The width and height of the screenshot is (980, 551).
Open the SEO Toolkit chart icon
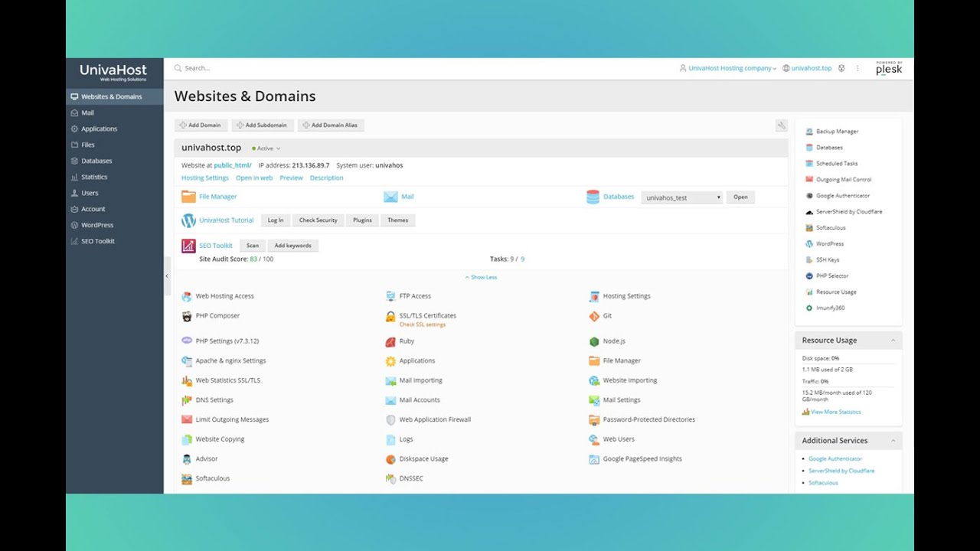188,246
